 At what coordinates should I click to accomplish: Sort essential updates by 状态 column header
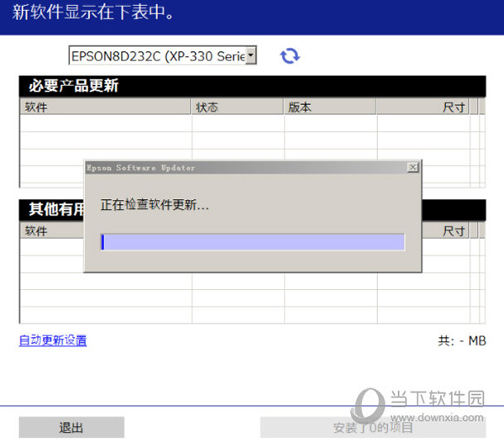pos(238,107)
